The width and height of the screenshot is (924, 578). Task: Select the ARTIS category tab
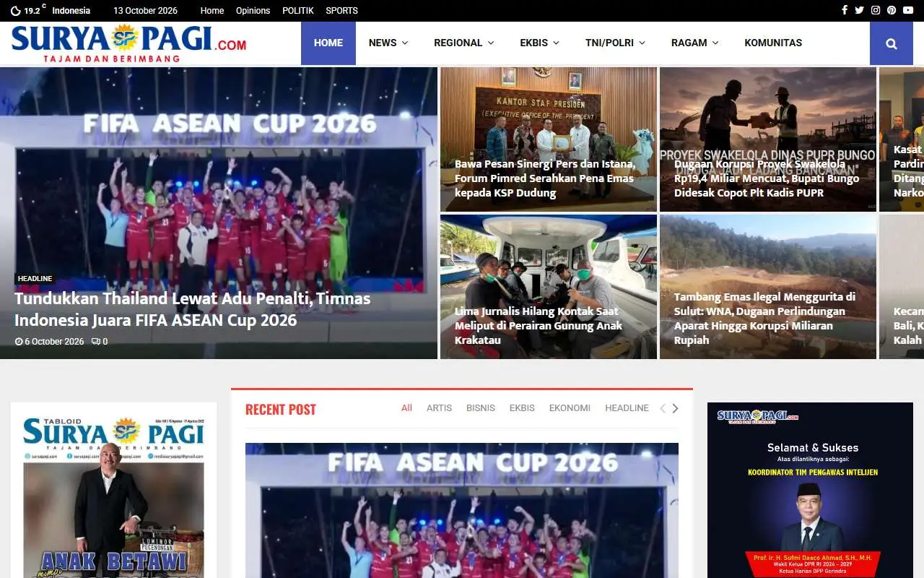(439, 408)
